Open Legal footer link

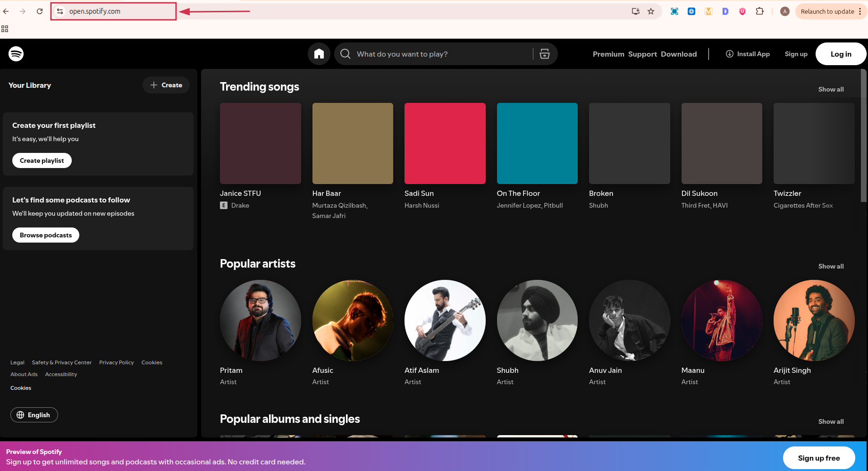coord(17,362)
